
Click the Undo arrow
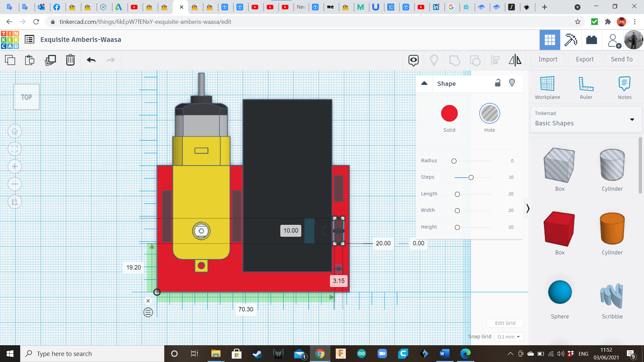click(x=91, y=60)
